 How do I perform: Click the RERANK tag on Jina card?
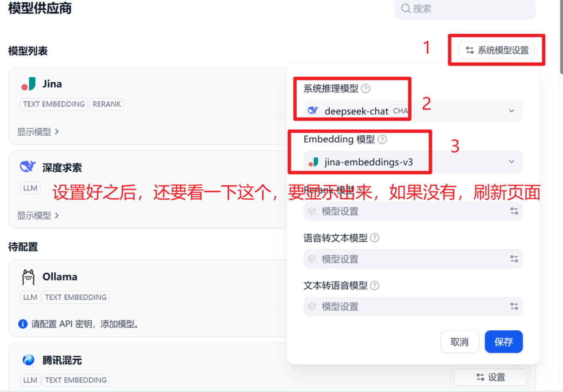(107, 104)
